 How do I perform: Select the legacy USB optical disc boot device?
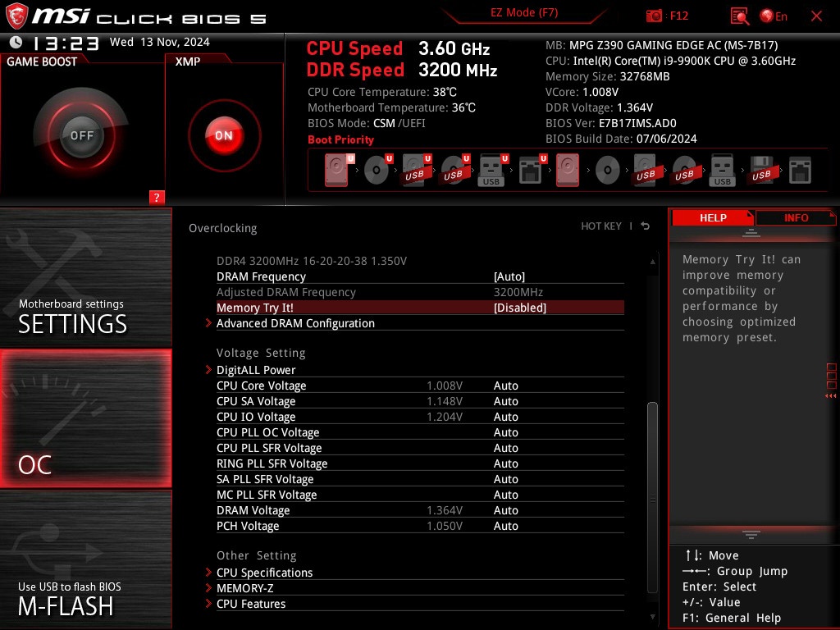[x=685, y=170]
